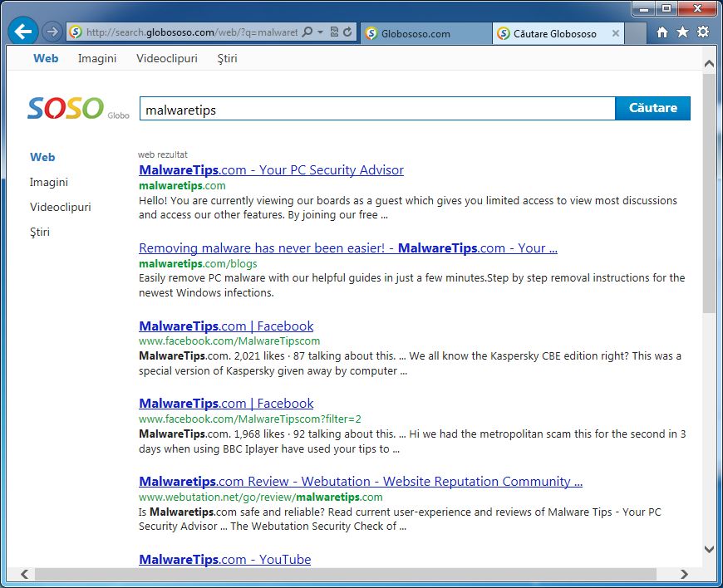Open the Tools gear menu
The image size is (723, 588).
(x=703, y=32)
